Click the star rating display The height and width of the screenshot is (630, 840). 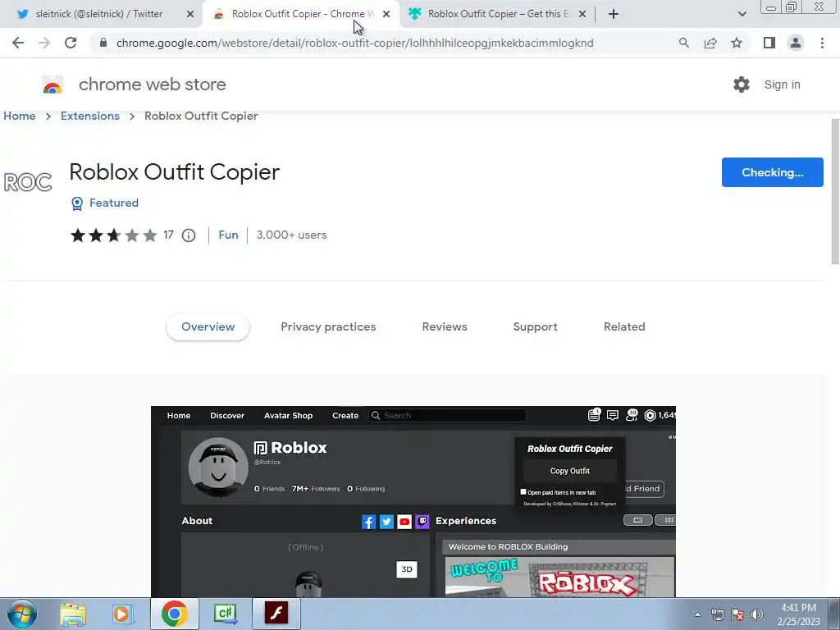[113, 235]
